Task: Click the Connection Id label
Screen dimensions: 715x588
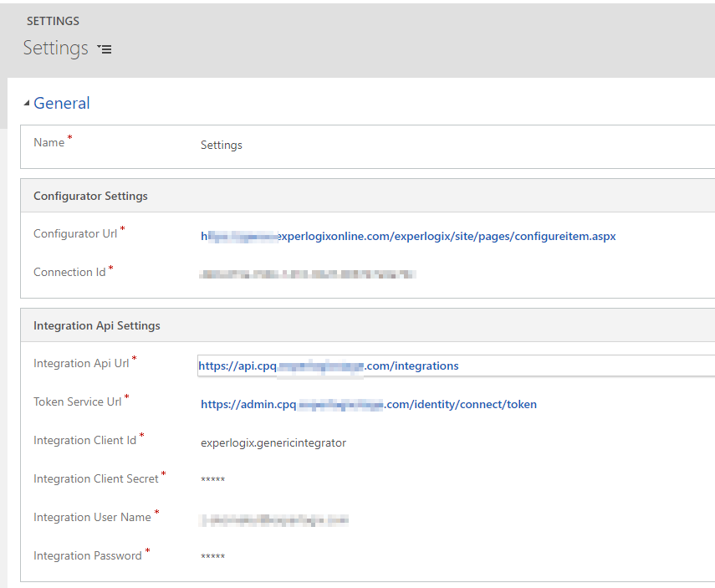Action: (69, 272)
